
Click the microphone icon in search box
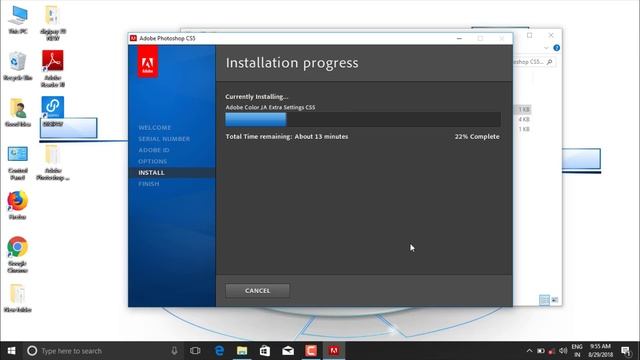174,351
